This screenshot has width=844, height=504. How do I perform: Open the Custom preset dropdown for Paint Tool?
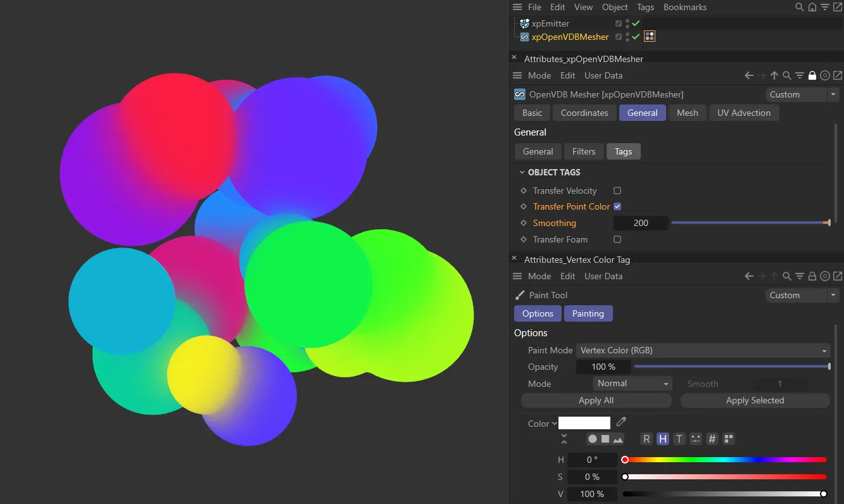802,295
